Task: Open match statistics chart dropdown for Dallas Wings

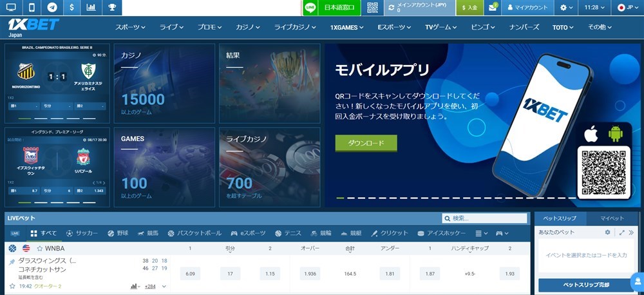Action: 135,287
